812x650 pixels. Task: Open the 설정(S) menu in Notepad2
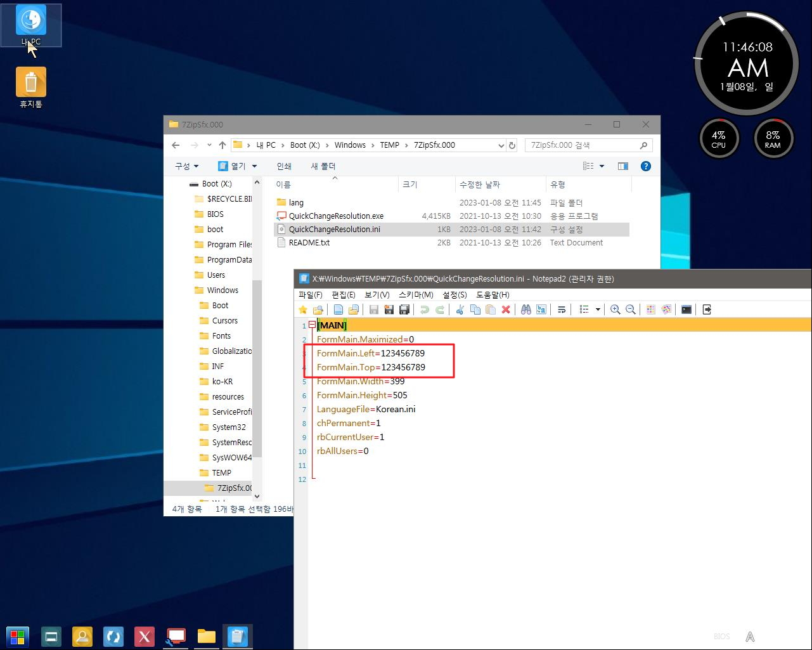pyautogui.click(x=454, y=295)
